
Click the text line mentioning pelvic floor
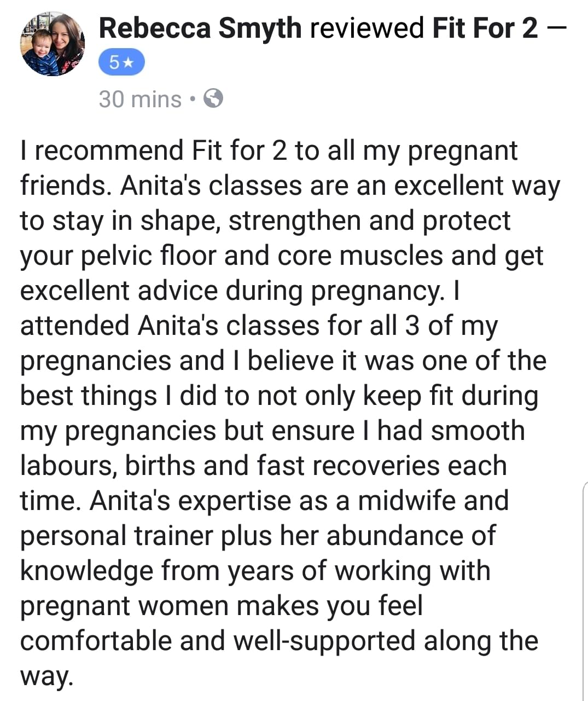click(x=282, y=256)
